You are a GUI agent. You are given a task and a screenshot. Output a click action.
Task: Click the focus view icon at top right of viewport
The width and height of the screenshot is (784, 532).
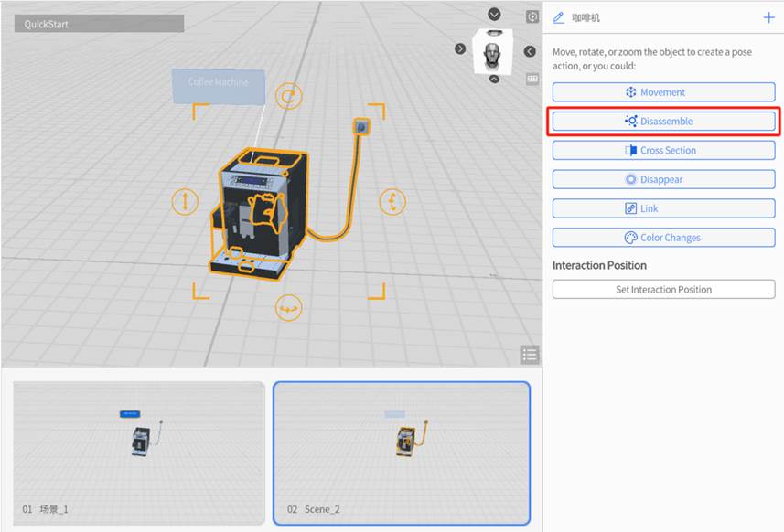[x=532, y=16]
